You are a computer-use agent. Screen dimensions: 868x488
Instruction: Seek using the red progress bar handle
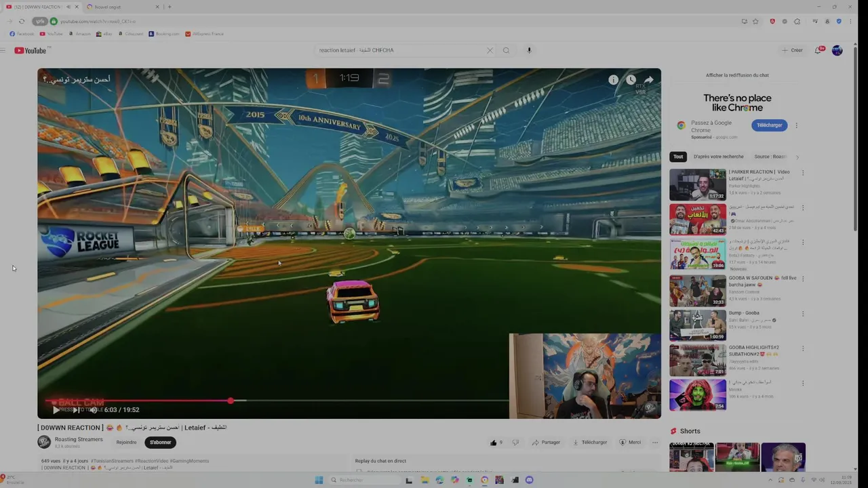pos(231,401)
